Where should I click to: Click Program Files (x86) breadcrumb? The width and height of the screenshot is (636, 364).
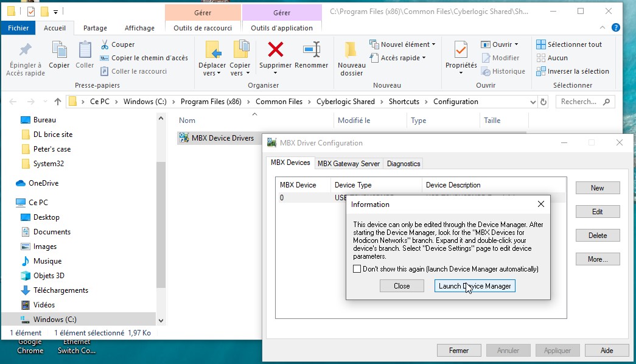pyautogui.click(x=211, y=102)
